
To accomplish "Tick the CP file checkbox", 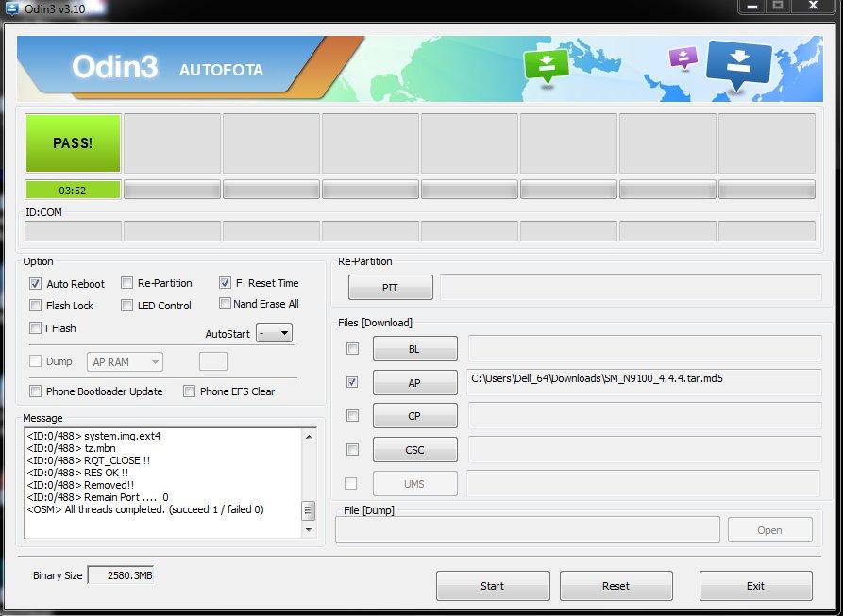I will tap(353, 415).
